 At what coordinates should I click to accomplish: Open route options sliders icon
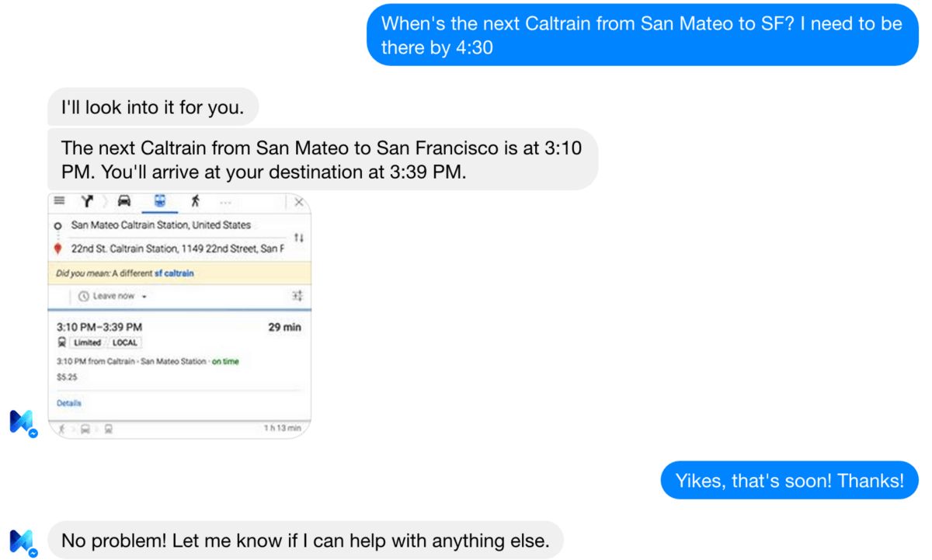[297, 296]
